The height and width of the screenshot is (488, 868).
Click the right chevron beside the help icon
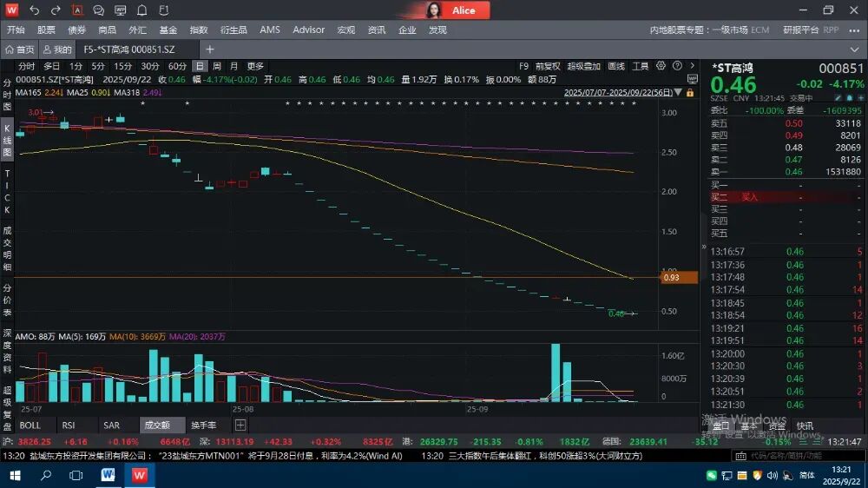692,65
